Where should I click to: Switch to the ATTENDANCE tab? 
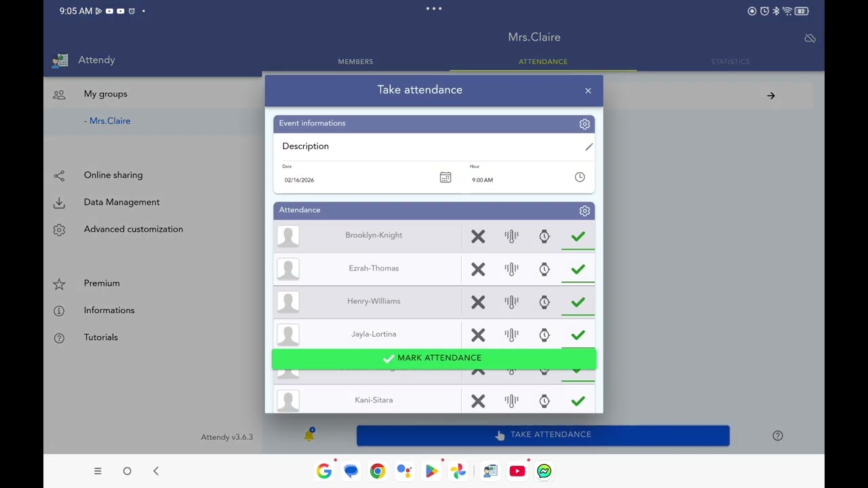543,62
